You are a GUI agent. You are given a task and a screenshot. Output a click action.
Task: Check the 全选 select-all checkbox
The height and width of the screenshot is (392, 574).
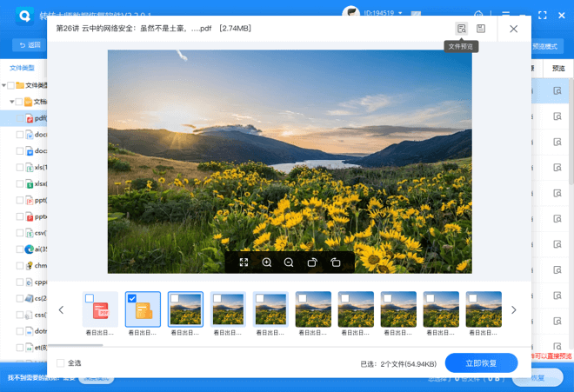coord(61,363)
